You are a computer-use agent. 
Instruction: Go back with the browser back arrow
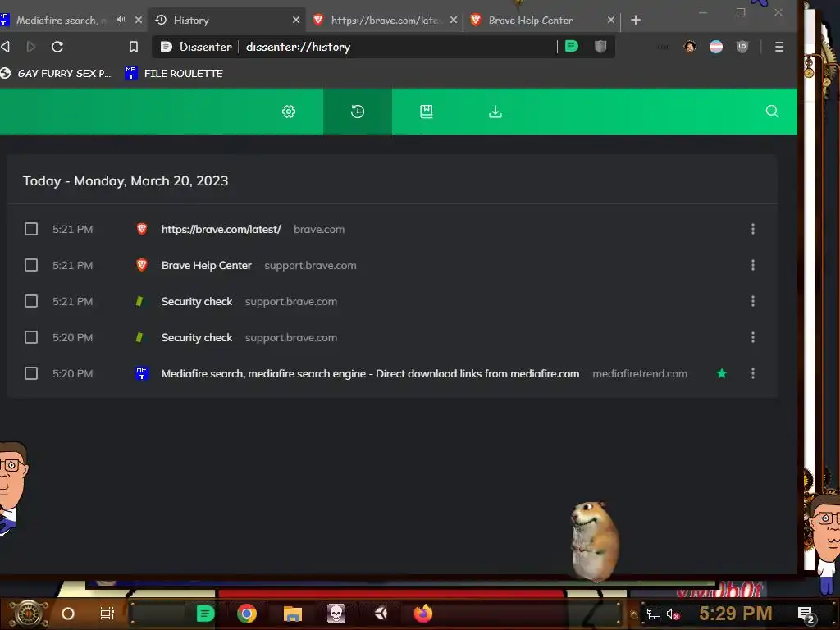point(6,47)
